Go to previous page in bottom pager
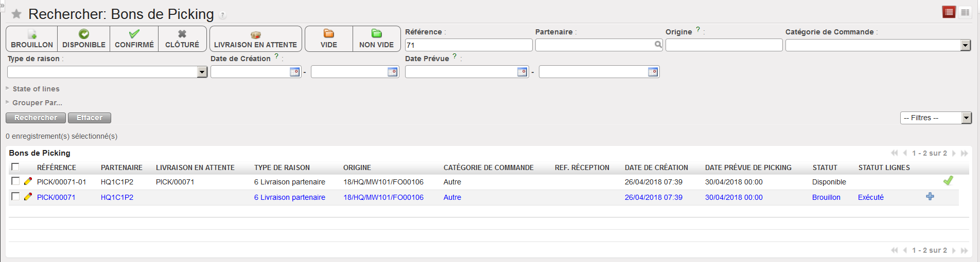 tap(905, 250)
